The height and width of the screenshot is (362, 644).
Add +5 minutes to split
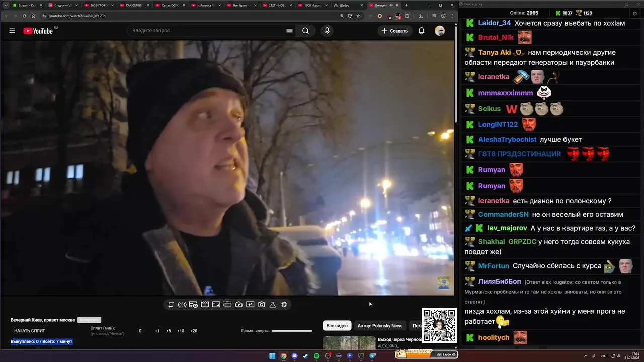pos(169,331)
